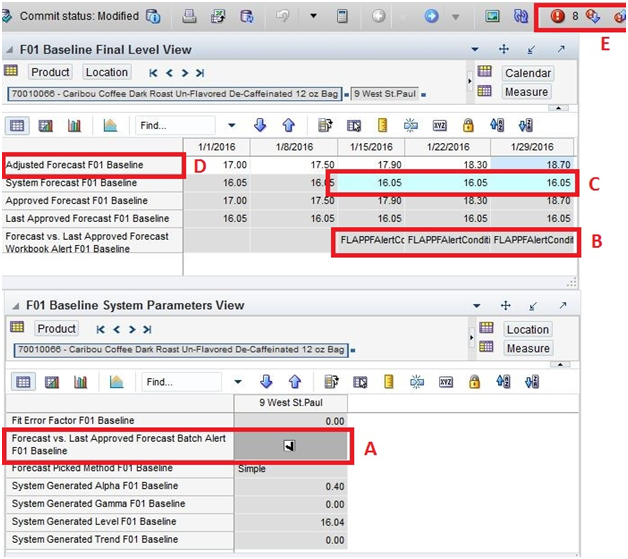The height and width of the screenshot is (559, 628).
Task: Click the Find field in Final Level View
Action: coord(175,126)
